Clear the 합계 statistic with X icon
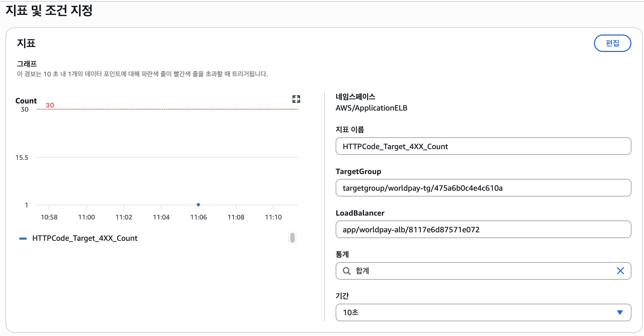Screen dimensions: 644x336 620,271
